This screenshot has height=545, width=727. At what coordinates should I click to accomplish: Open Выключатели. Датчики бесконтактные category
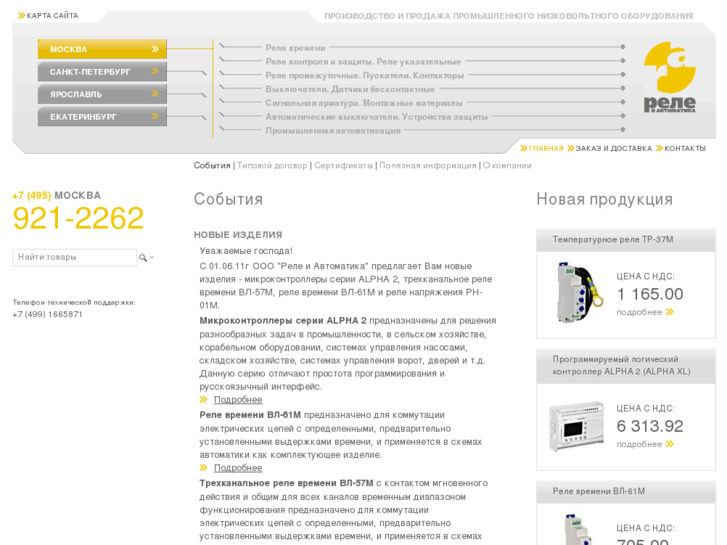(350, 89)
